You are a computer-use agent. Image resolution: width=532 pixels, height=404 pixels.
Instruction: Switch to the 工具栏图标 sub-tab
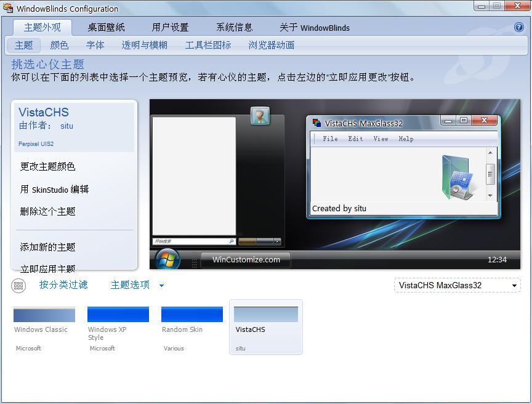coord(208,45)
